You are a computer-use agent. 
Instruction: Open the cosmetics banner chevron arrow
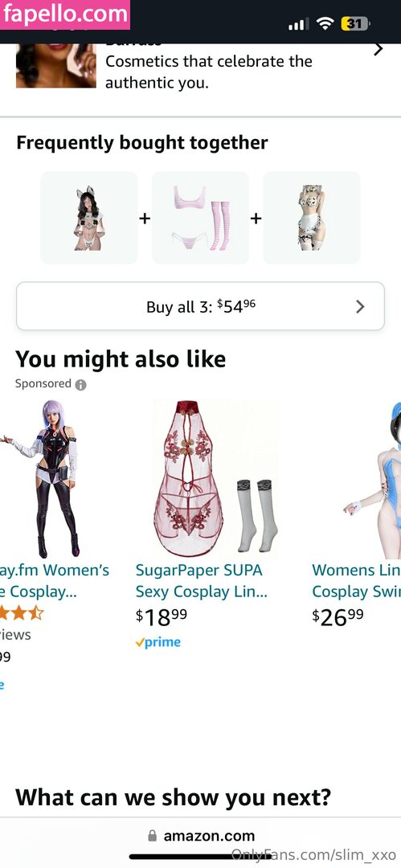point(378,49)
